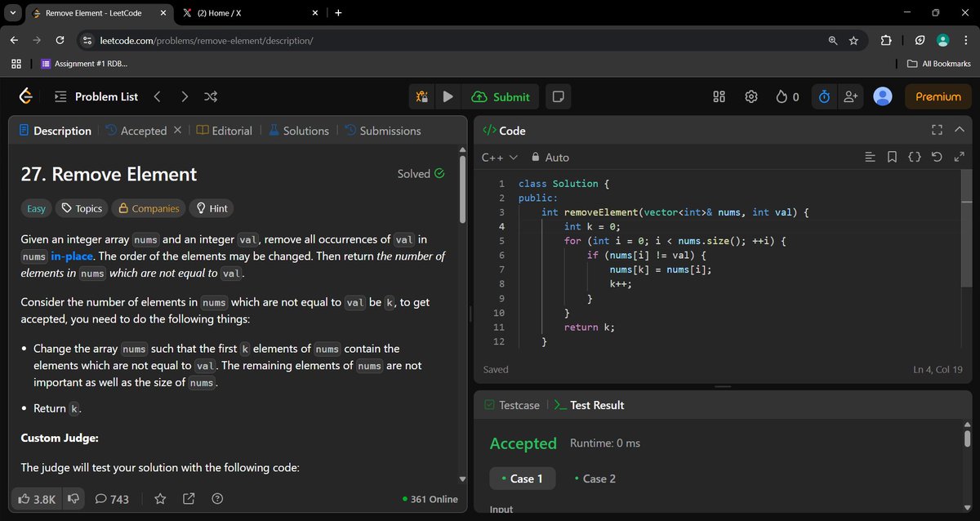Click the description panel scrollbar

(x=463, y=188)
